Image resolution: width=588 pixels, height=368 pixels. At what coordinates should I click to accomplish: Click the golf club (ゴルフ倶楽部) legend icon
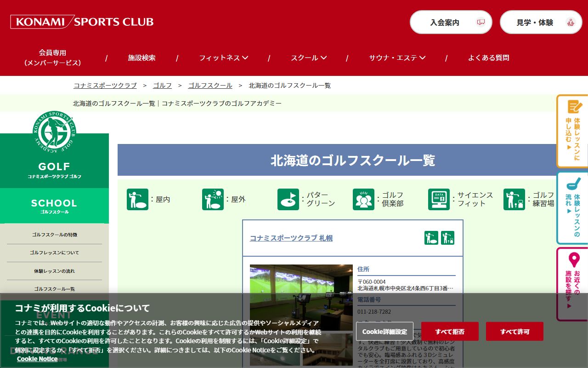(363, 199)
